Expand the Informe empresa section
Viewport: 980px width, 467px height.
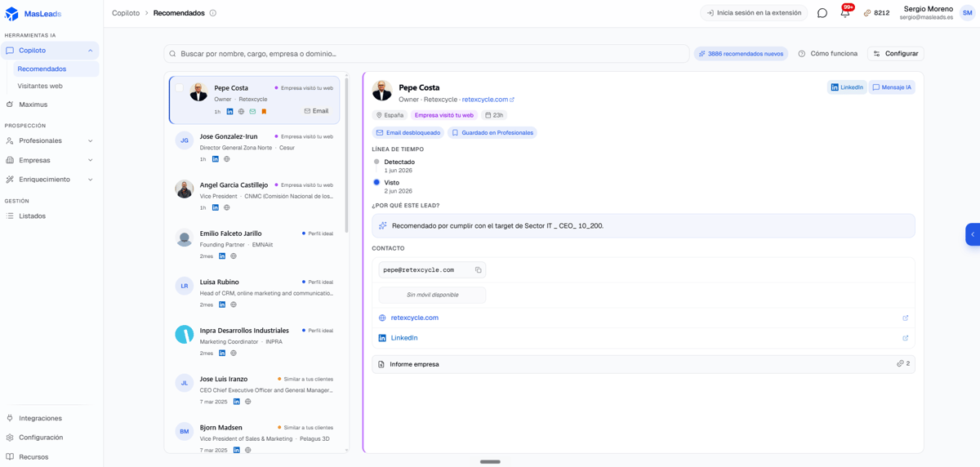click(644, 364)
